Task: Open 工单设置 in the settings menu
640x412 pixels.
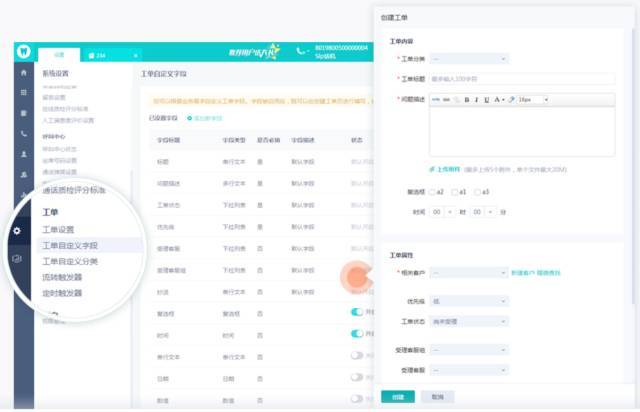Action: (x=58, y=229)
